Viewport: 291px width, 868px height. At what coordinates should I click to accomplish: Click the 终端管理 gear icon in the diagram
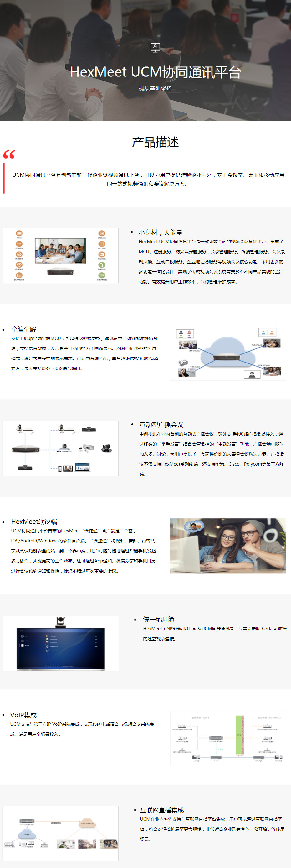click(19, 254)
